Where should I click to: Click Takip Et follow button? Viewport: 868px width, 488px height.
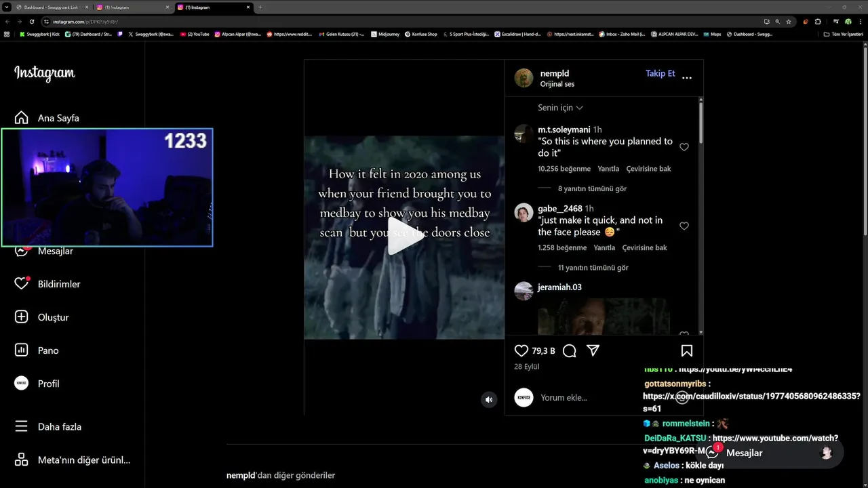(660, 73)
